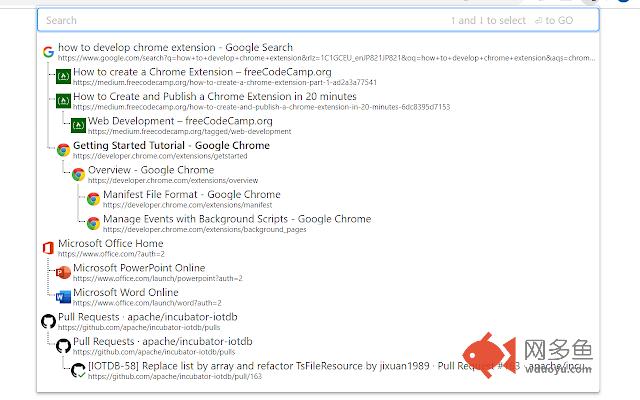Click Chrome icon beside 'Manifest File Format'
The height and width of the screenshot is (400, 640).
[x=93, y=199]
